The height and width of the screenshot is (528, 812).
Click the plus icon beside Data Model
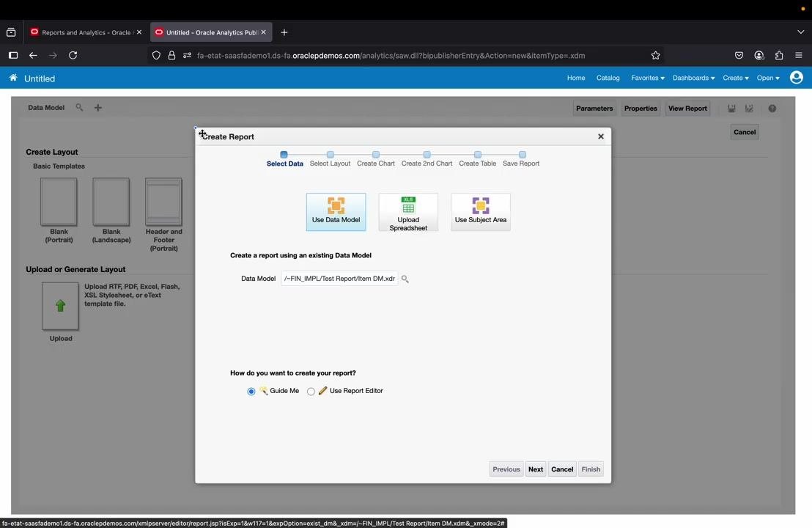pyautogui.click(x=98, y=107)
